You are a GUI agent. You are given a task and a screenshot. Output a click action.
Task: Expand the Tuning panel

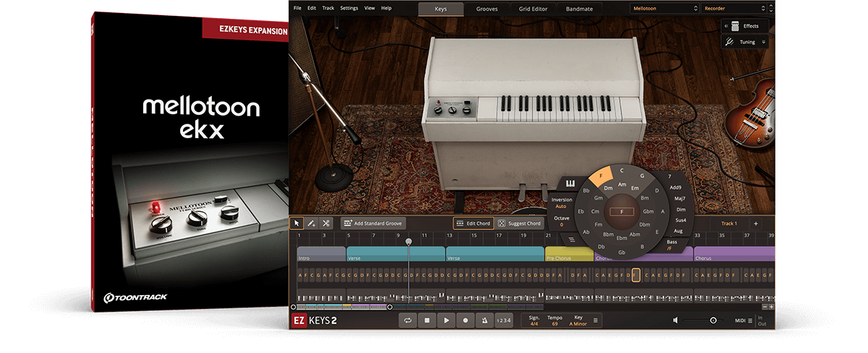click(x=745, y=42)
